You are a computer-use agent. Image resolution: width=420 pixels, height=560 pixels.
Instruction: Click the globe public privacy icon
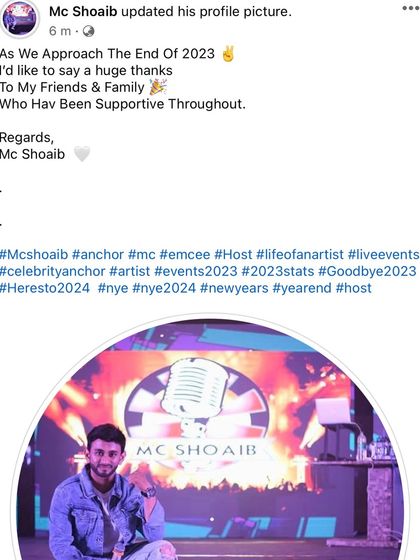coord(88,31)
